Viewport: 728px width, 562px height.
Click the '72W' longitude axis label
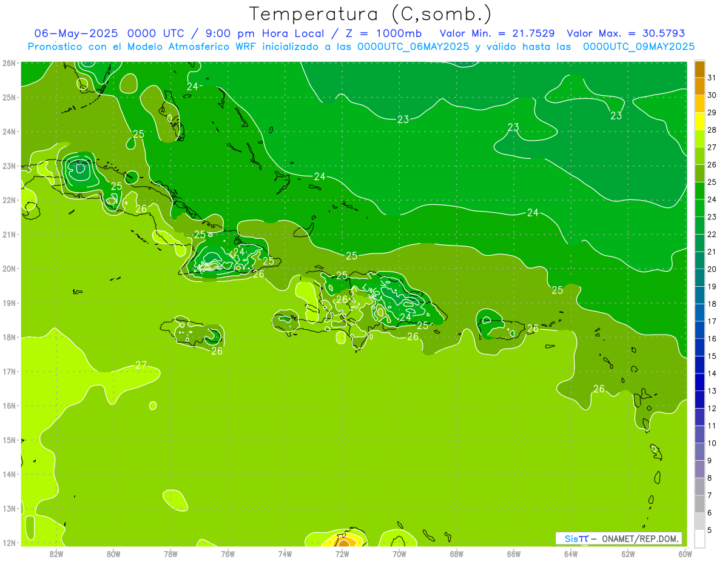(342, 554)
